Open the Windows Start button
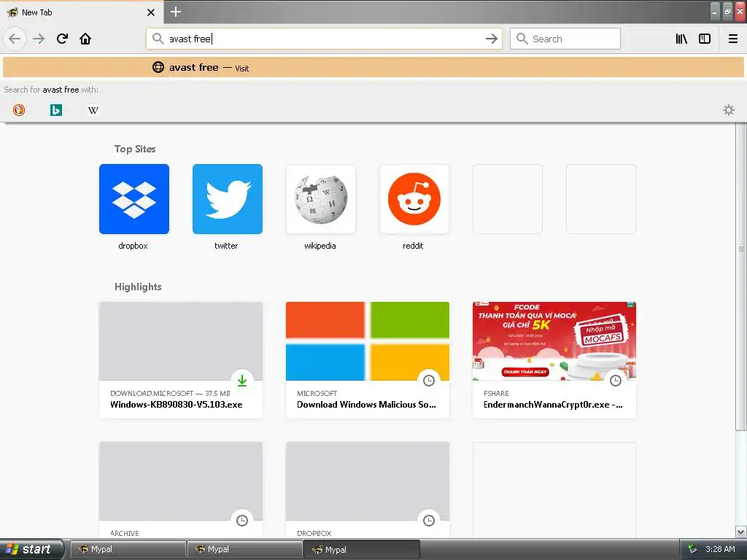This screenshot has height=560, width=747. [x=31, y=549]
